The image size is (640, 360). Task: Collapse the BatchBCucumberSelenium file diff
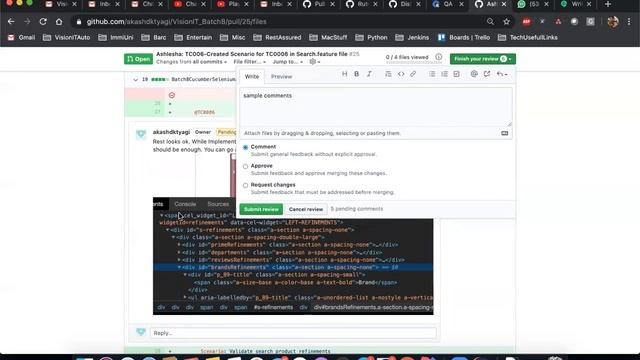136,80
